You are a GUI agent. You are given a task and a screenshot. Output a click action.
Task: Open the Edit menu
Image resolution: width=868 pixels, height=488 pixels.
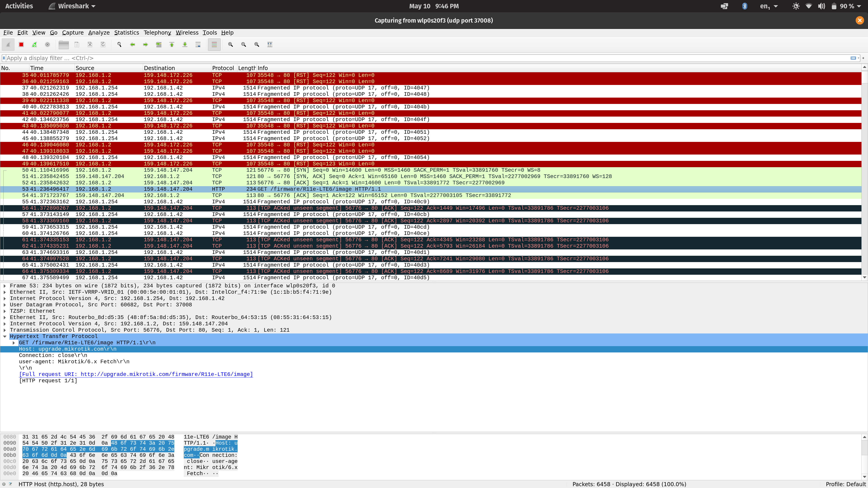[x=23, y=33]
